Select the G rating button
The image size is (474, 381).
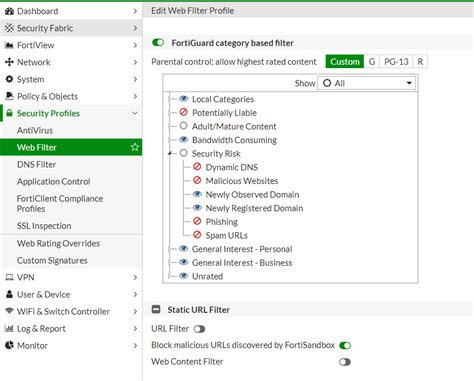click(372, 62)
